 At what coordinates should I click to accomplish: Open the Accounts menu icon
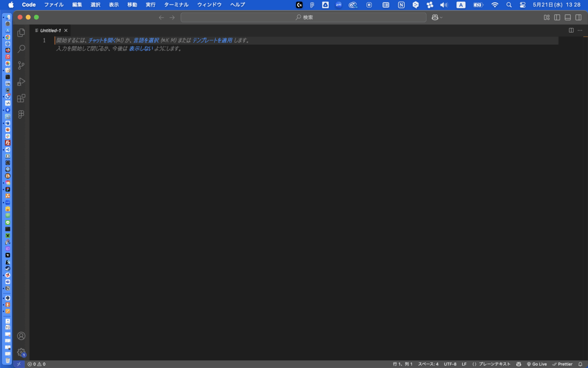tap(21, 336)
